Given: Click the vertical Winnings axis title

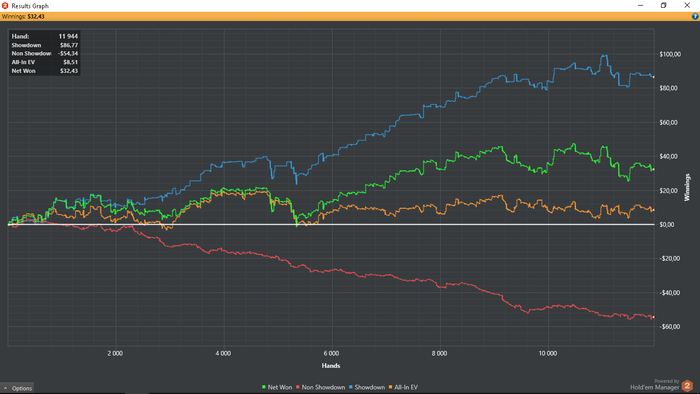Looking at the screenshot, I should click(687, 187).
